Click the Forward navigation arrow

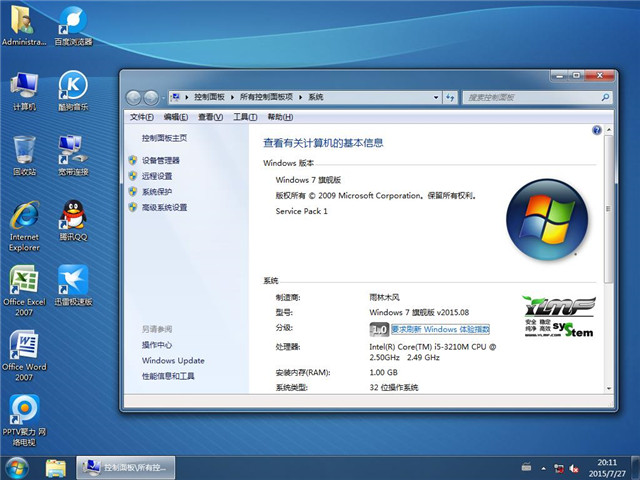[151, 98]
